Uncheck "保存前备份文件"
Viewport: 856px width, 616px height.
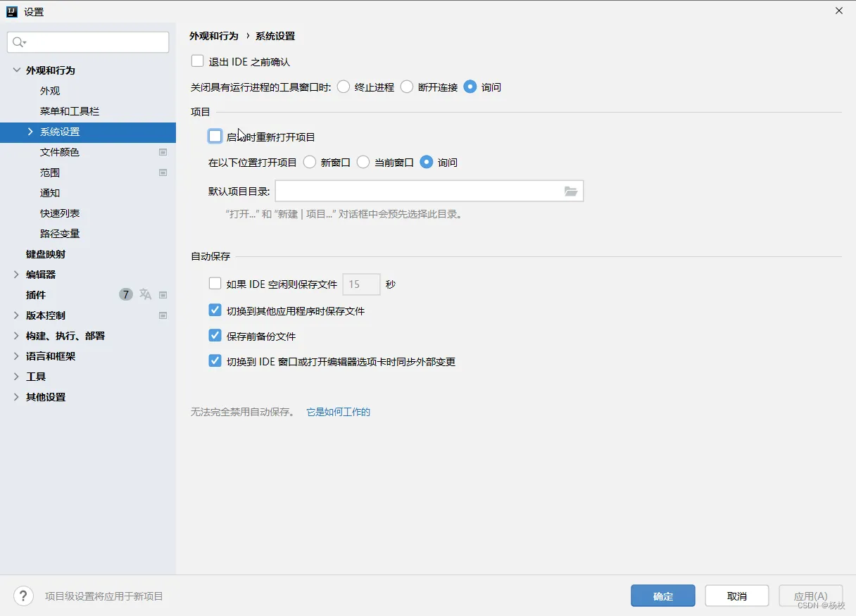(215, 336)
